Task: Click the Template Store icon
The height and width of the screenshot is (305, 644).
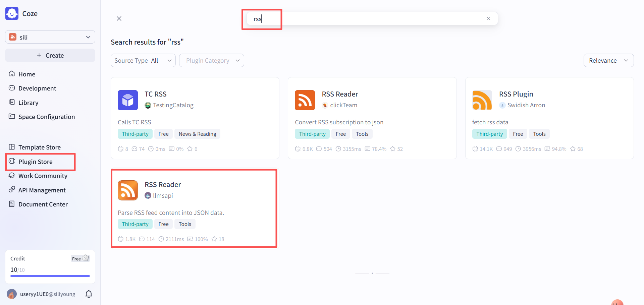Action: click(12, 147)
